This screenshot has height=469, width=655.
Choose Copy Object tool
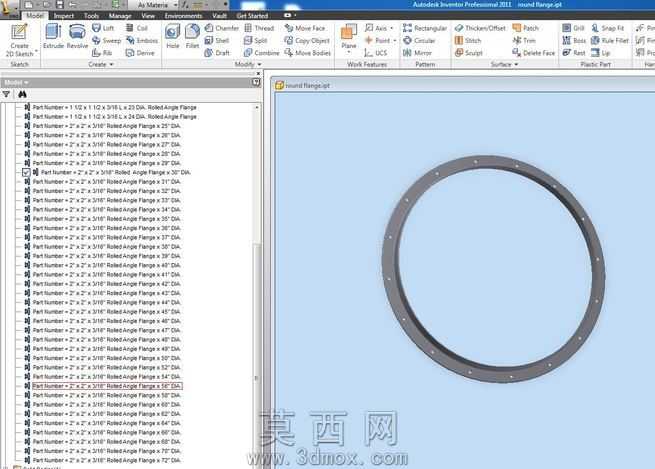pos(307,41)
